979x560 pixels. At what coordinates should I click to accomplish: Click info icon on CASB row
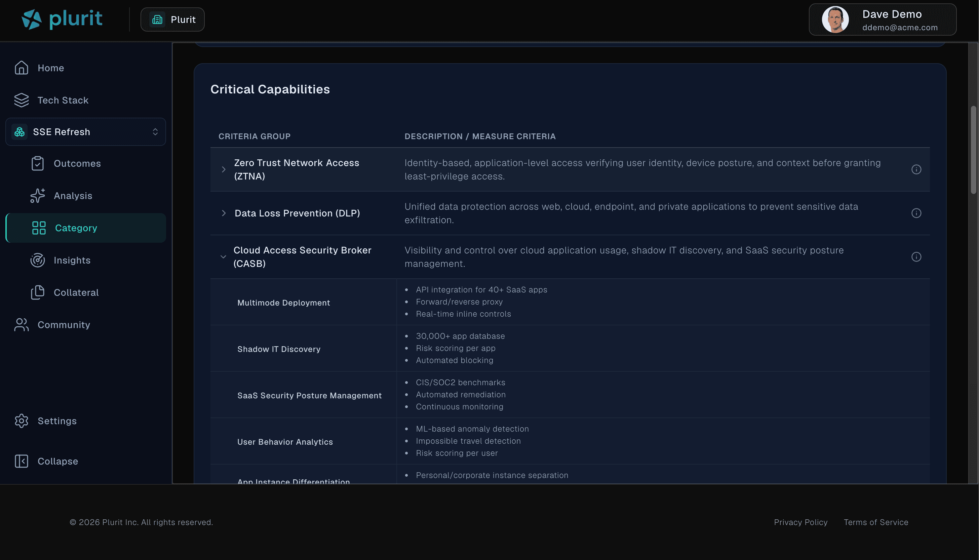pyautogui.click(x=916, y=257)
